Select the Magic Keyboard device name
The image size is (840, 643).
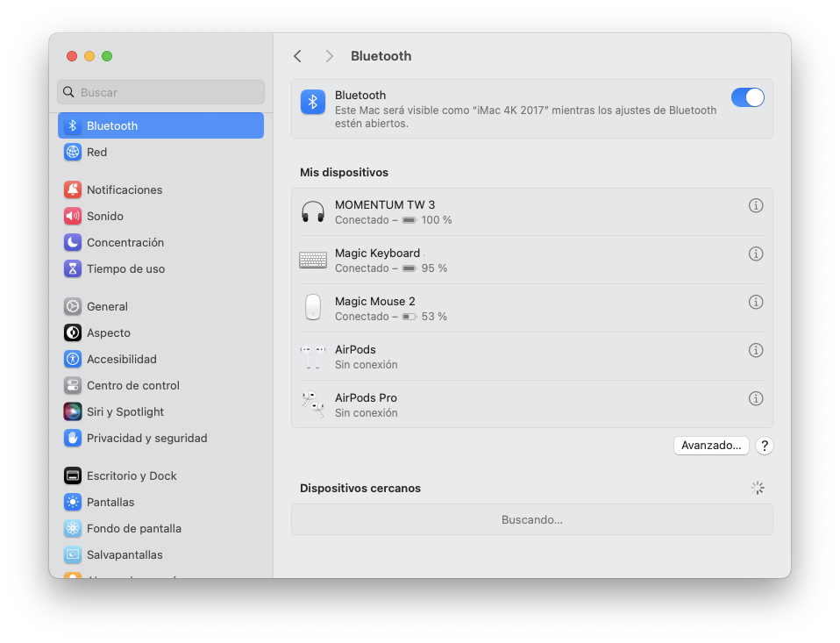point(377,253)
